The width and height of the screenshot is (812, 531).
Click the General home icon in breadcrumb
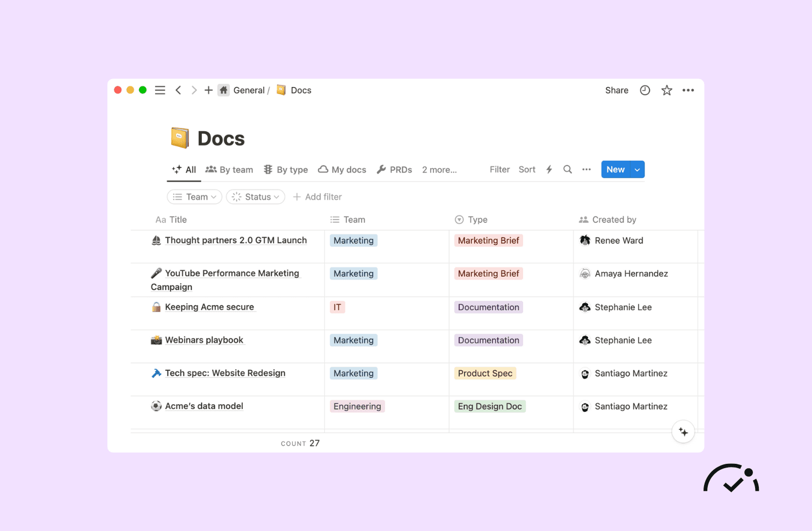tap(223, 90)
